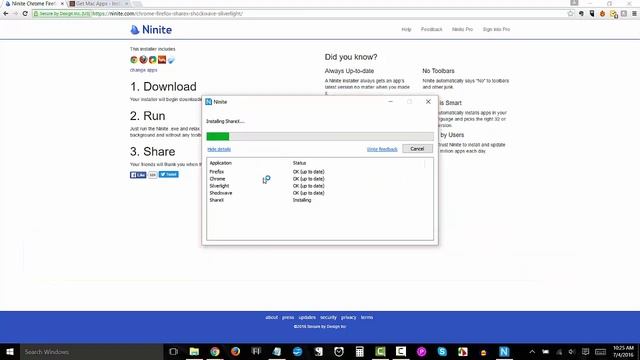Screen dimensions: 640x360
Task: Open the updates link in footer
Action: (307, 317)
